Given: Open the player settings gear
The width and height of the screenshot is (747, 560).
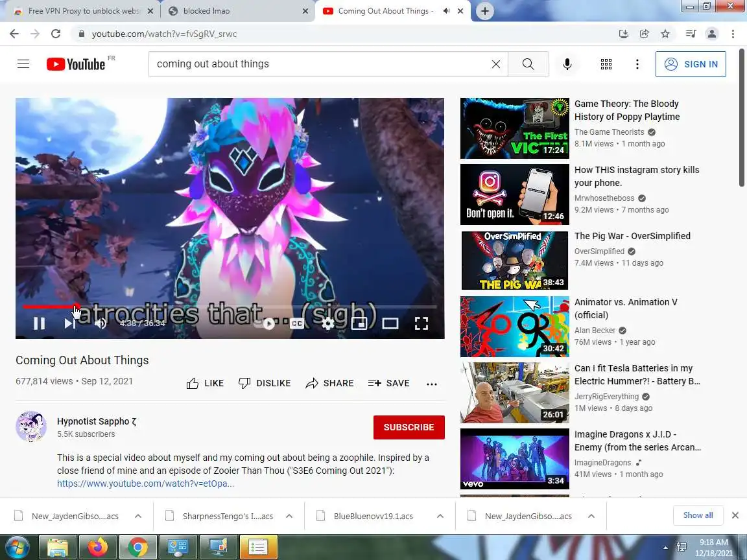Looking at the screenshot, I should point(327,323).
